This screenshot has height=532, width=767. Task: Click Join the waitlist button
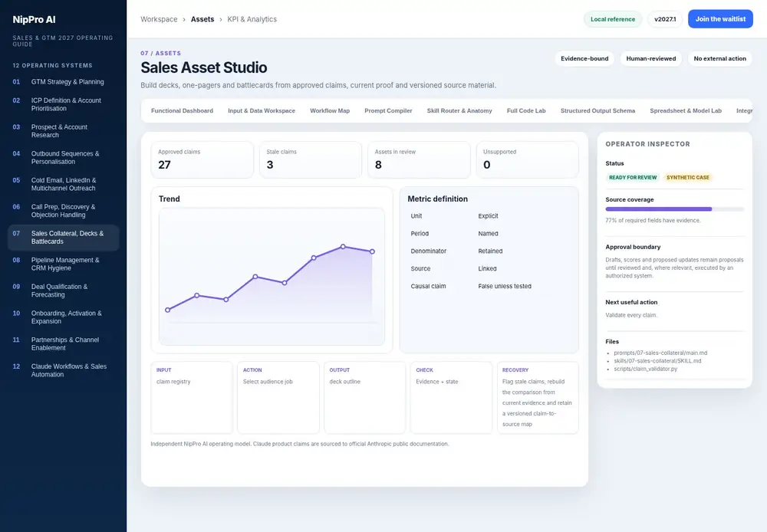pyautogui.click(x=720, y=19)
